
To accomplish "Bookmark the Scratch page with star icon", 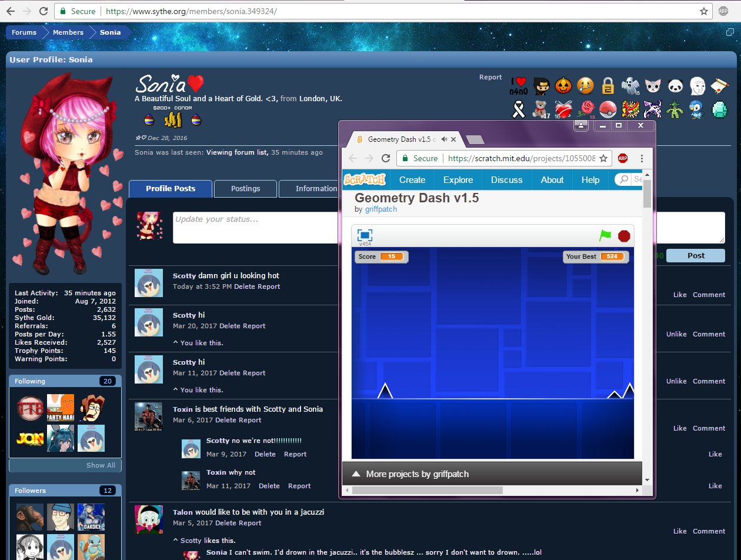I will (603, 158).
